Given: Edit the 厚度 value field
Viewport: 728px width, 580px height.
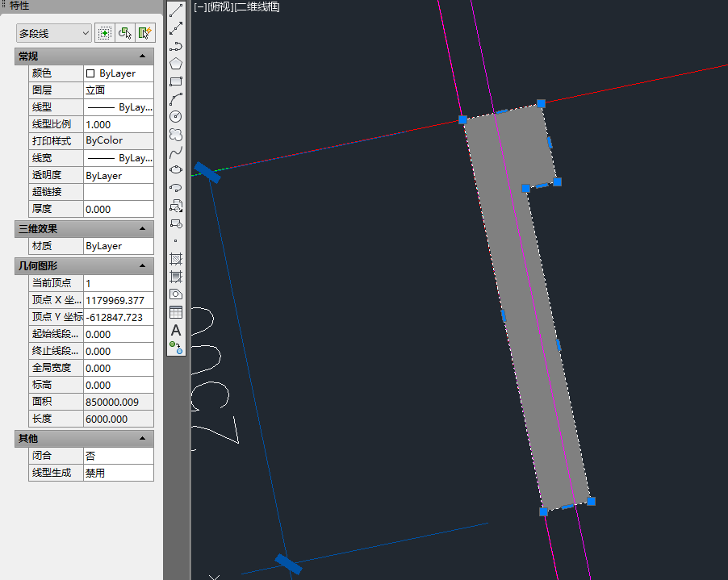Looking at the screenshot, I should point(119,209).
